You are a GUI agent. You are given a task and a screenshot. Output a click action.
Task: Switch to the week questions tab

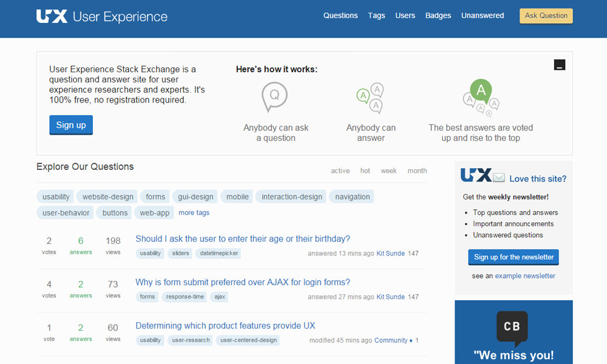pos(388,170)
